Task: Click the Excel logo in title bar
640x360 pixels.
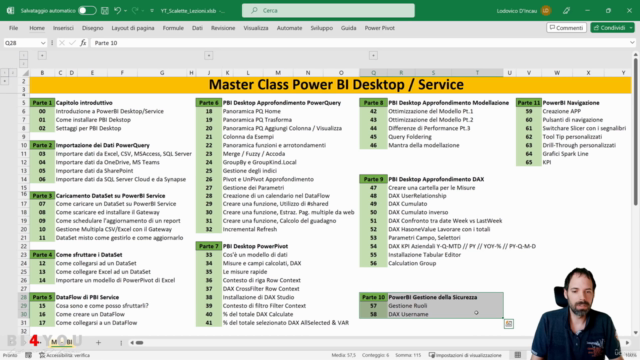Action: 10,11
